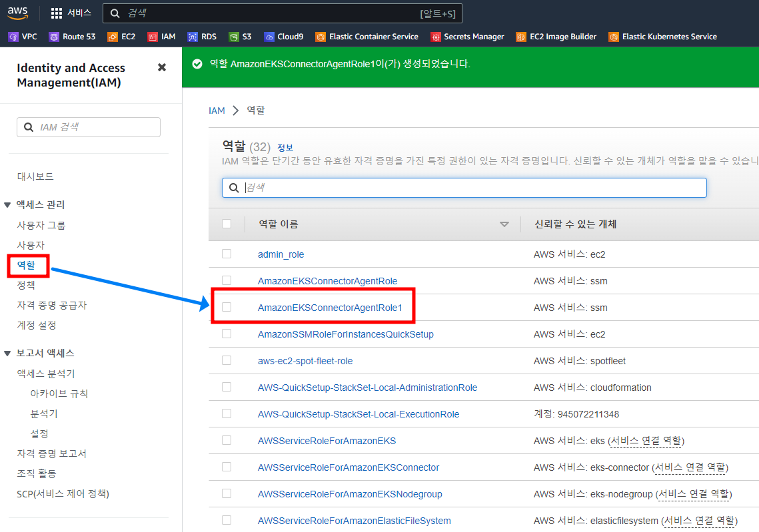
Task: Open the services grid menu
Action: (57, 13)
